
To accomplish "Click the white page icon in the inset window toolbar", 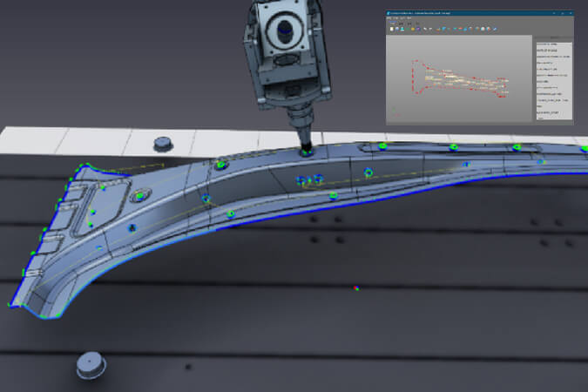I will [392, 29].
